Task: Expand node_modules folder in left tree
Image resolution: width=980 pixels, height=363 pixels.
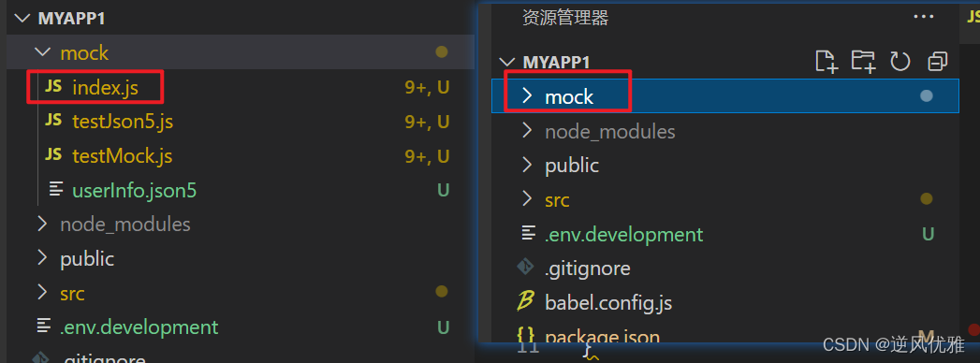Action: tap(42, 224)
